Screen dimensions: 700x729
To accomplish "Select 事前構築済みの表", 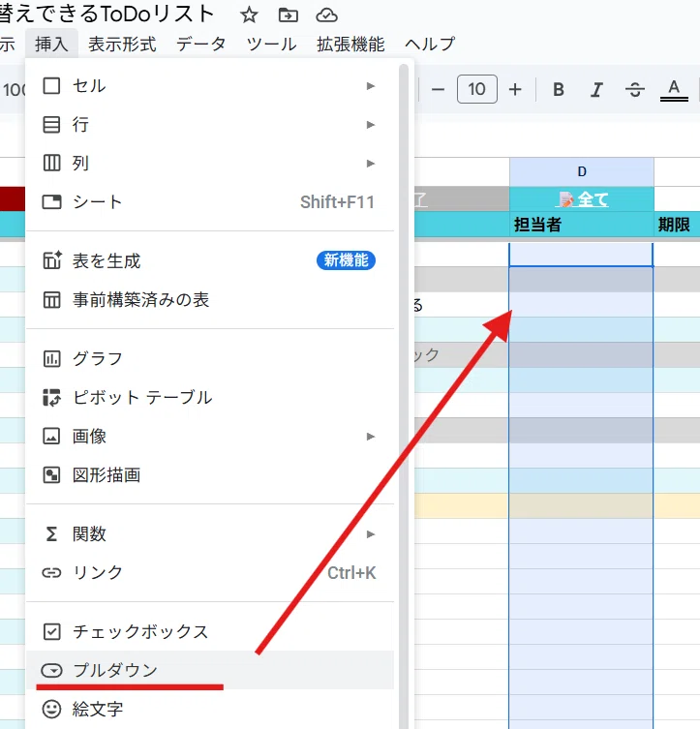I will 210,300.
